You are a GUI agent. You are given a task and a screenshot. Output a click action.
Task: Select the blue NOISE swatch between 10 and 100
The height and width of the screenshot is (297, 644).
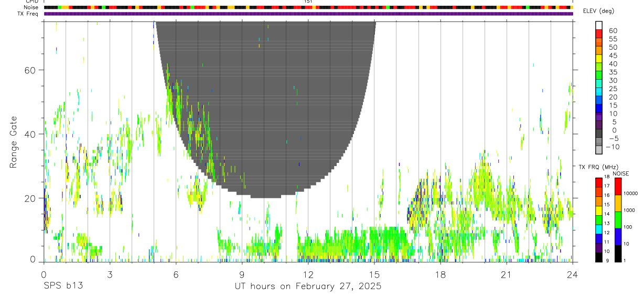tap(618, 237)
